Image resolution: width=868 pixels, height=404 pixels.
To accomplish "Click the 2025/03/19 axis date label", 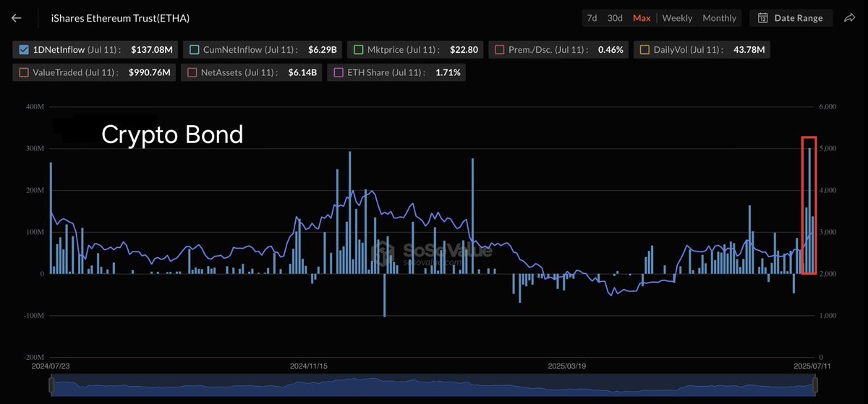I will pos(567,366).
